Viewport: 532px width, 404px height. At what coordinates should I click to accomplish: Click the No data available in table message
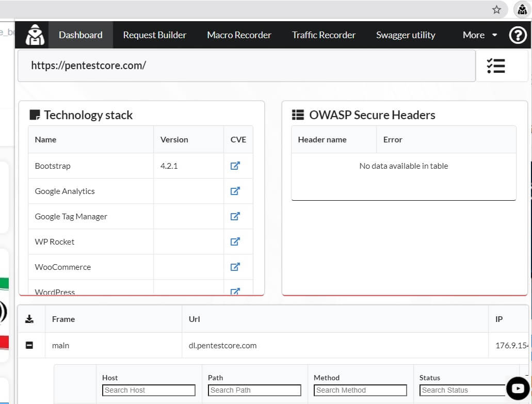coord(404,166)
